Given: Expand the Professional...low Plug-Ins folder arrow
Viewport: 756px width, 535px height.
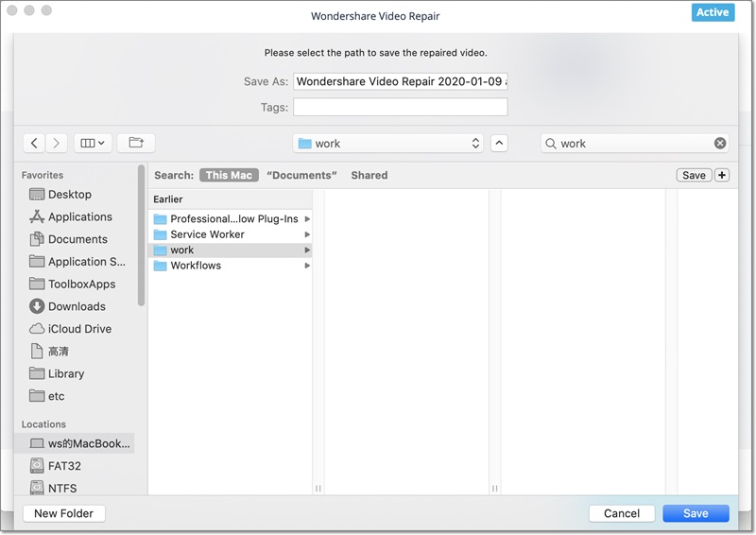Looking at the screenshot, I should 307,219.
